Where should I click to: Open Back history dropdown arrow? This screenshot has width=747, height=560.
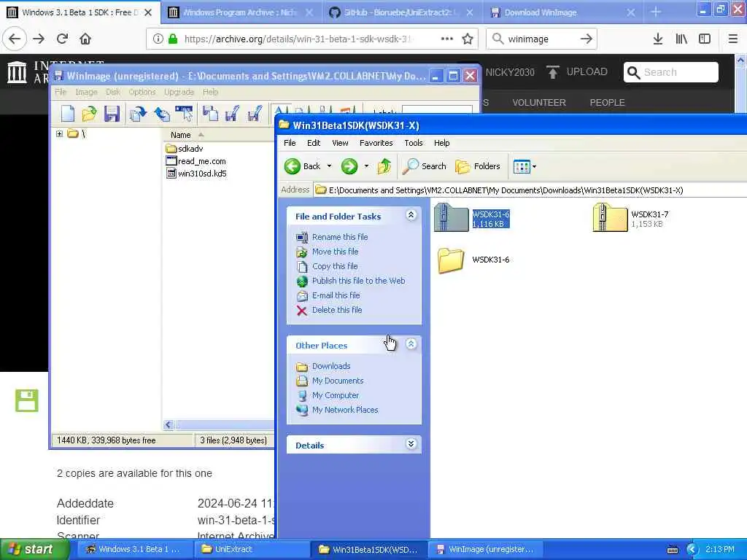pos(329,166)
